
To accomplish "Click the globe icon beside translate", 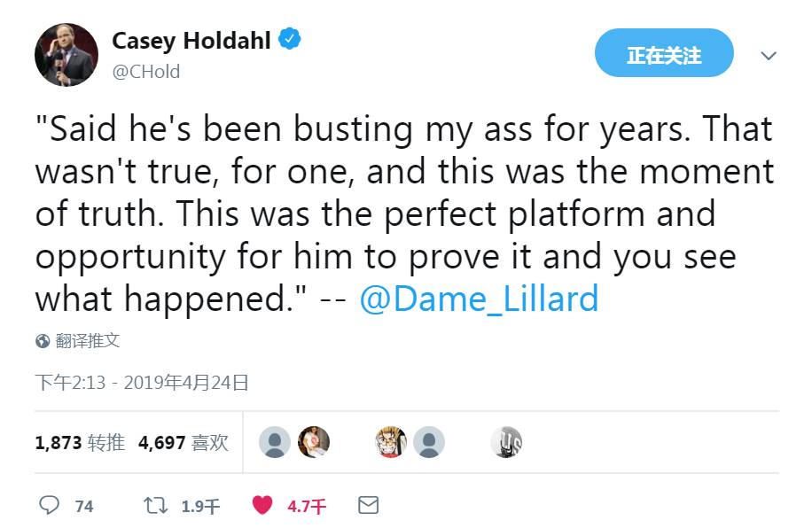I will (x=43, y=341).
